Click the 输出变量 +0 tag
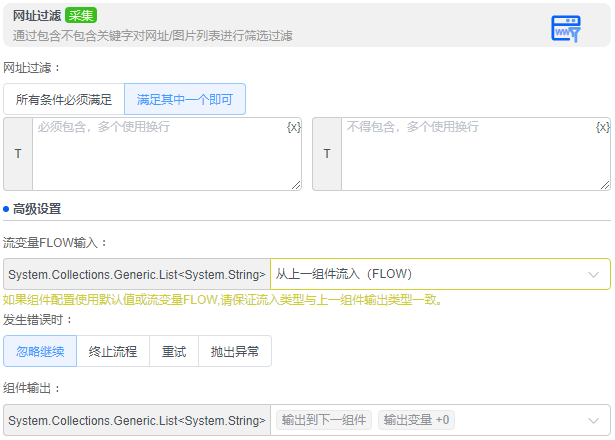 point(416,420)
